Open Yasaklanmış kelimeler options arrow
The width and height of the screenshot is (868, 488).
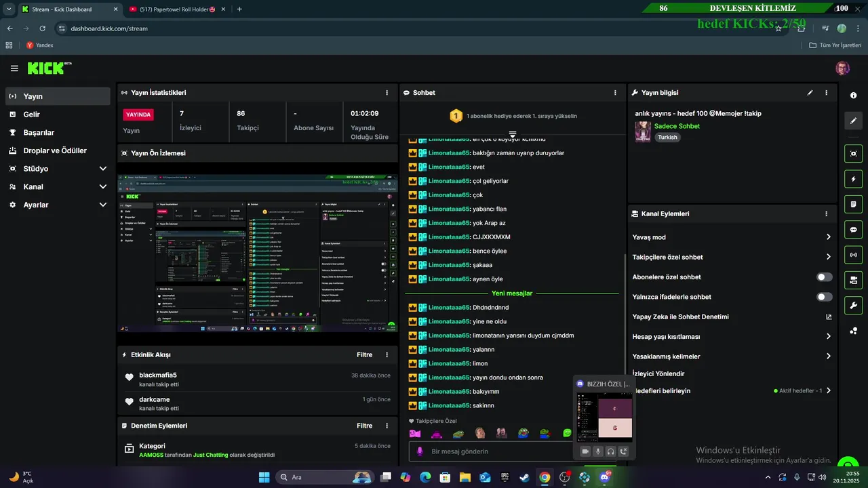coord(828,357)
